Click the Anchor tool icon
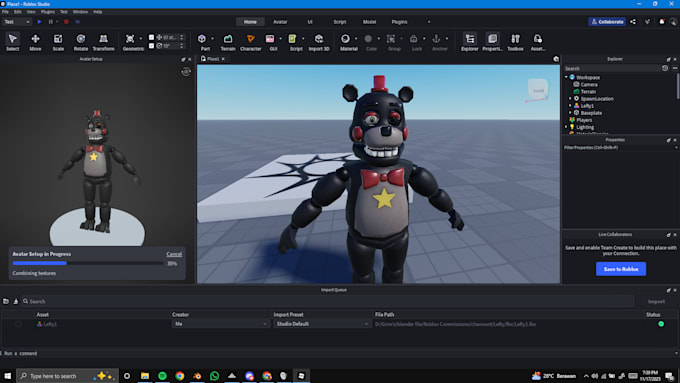680x383 pixels. tap(436, 39)
